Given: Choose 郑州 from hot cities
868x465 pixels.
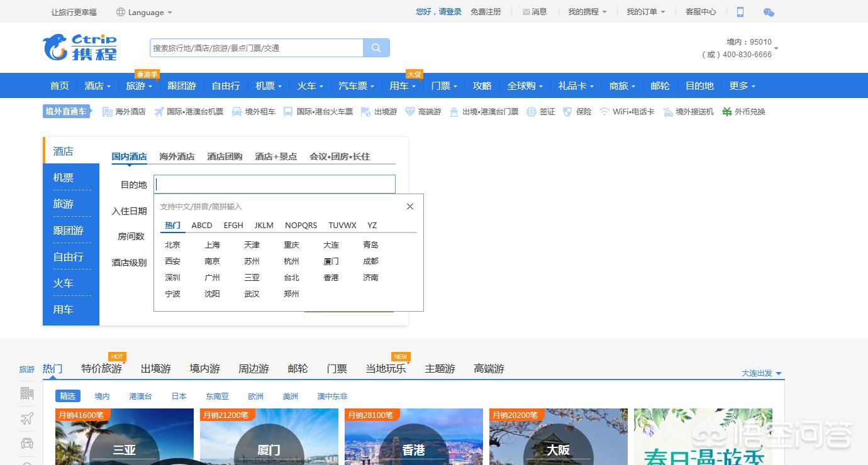Looking at the screenshot, I should [291, 293].
